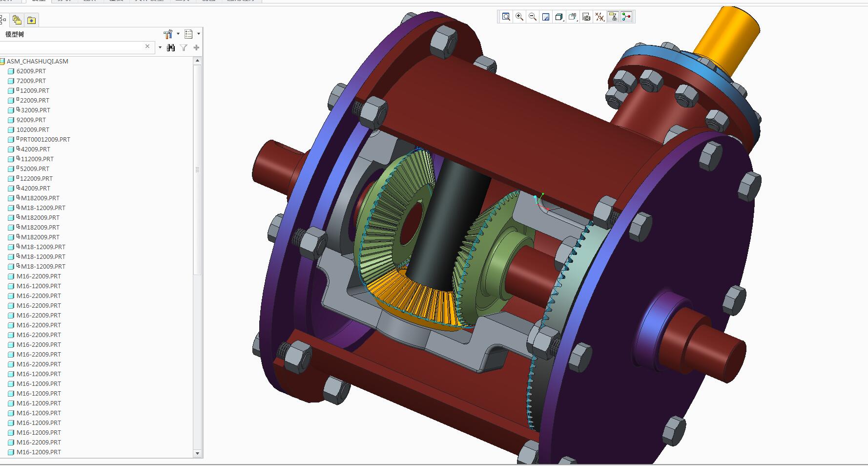This screenshot has height=466, width=868.
Task: Switch to the Favorites folder tab
Action: pos(31,20)
